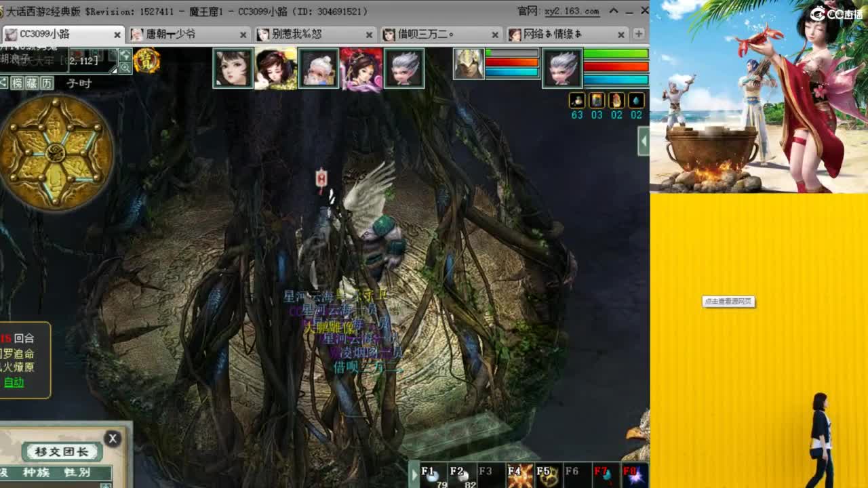The image size is (868, 488).
Task: Click the 移文团长 panel title
Action: [x=61, y=452]
